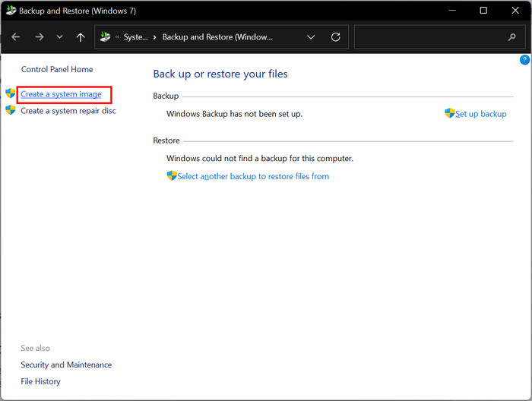
Task: Click the 'Restore' section heading
Action: click(x=166, y=141)
